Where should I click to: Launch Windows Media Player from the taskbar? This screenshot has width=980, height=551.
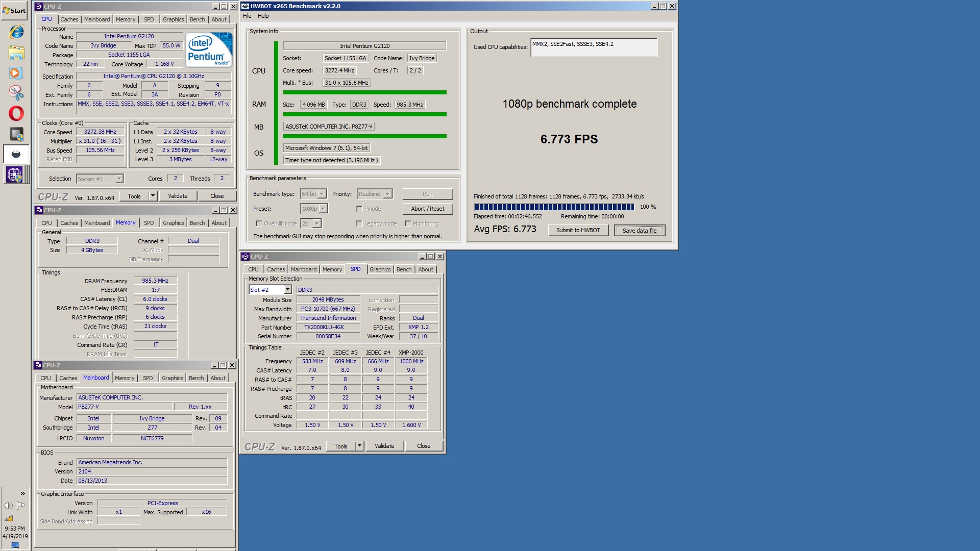(x=16, y=73)
